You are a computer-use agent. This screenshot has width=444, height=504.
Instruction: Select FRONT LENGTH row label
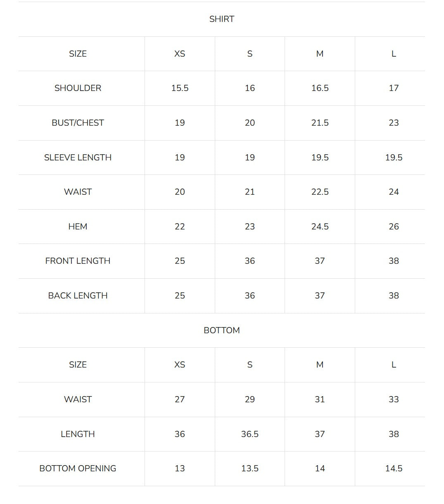[78, 261]
